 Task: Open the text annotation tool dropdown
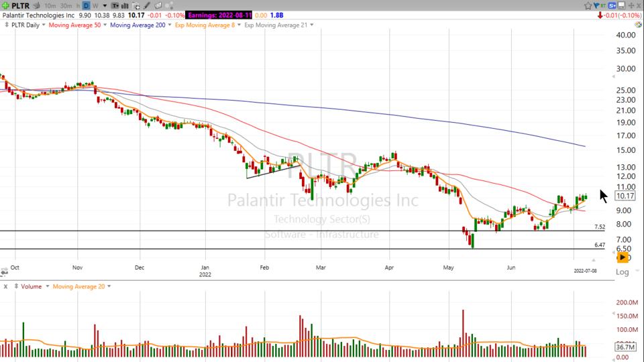point(115,6)
